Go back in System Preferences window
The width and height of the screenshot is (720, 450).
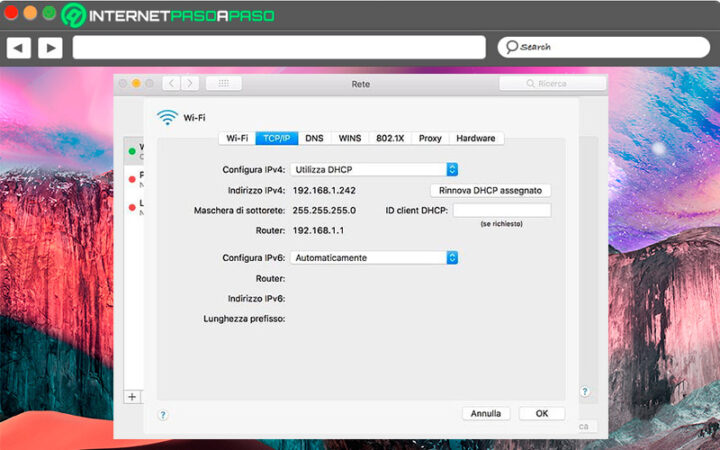click(171, 84)
